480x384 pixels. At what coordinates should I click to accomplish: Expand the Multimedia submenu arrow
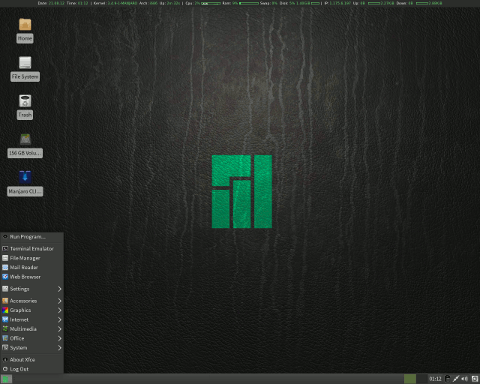[59, 329]
